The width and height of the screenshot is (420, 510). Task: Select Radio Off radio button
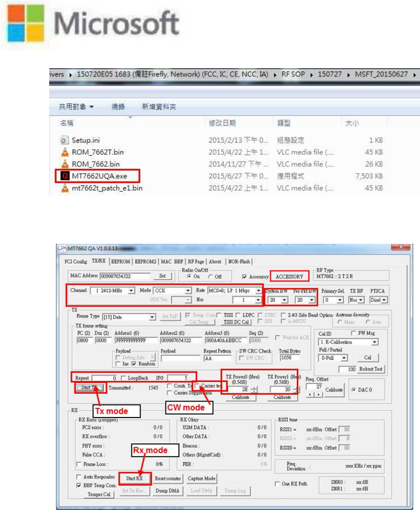[211, 276]
